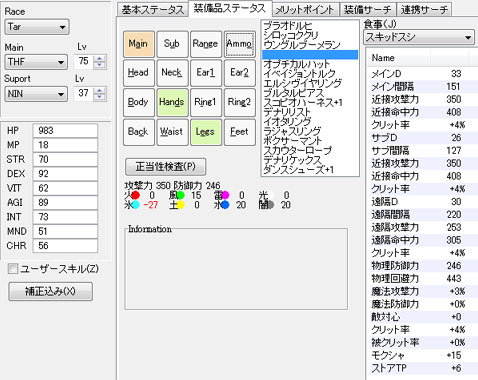Select the メインD row in stats table
This screenshot has width=478, height=380.
point(423,74)
